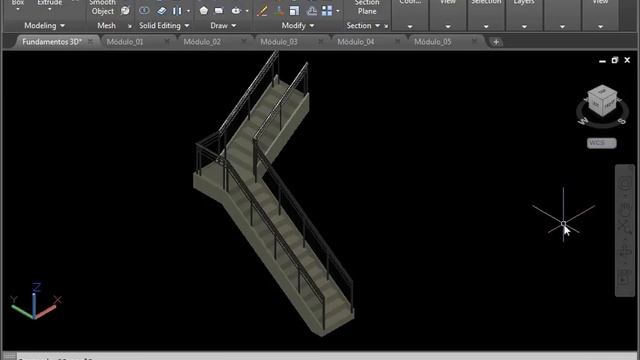Click the UCS axis icon in the viewport corner
The image size is (640, 360).
click(35, 301)
